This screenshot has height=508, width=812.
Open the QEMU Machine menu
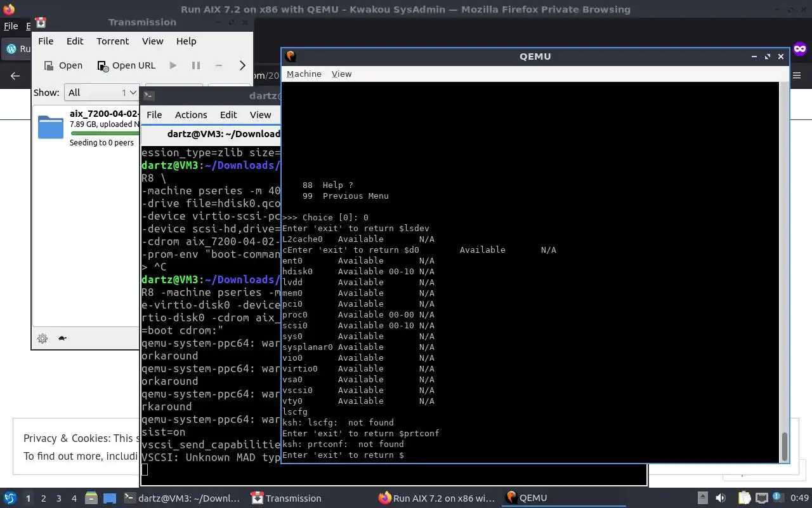(304, 74)
